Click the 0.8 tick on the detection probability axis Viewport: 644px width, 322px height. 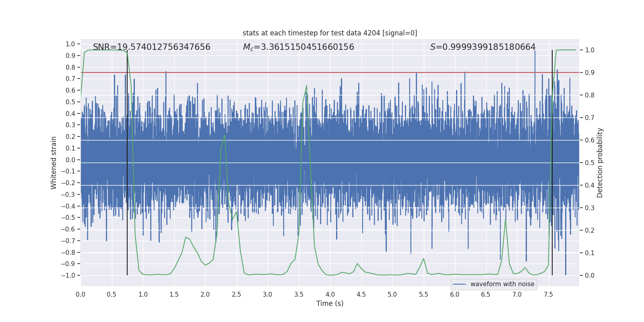590,95
